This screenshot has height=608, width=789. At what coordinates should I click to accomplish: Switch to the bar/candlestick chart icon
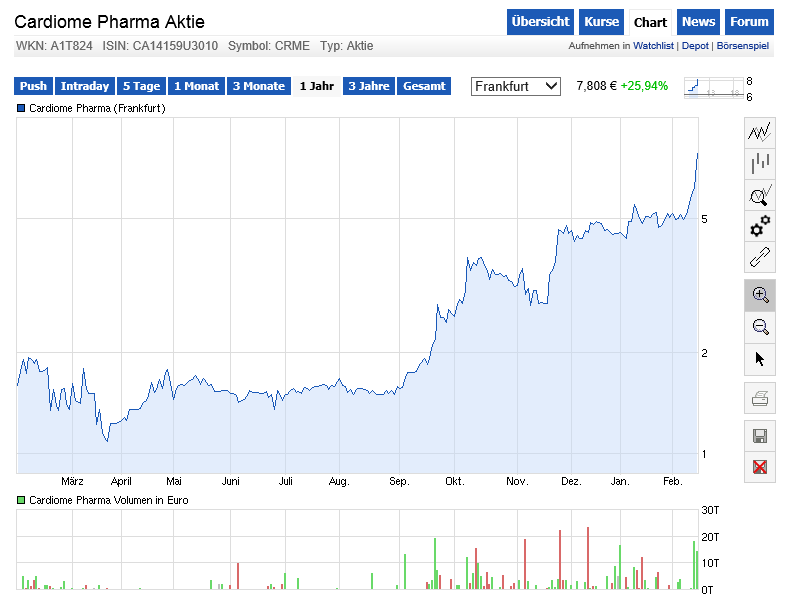click(x=760, y=163)
